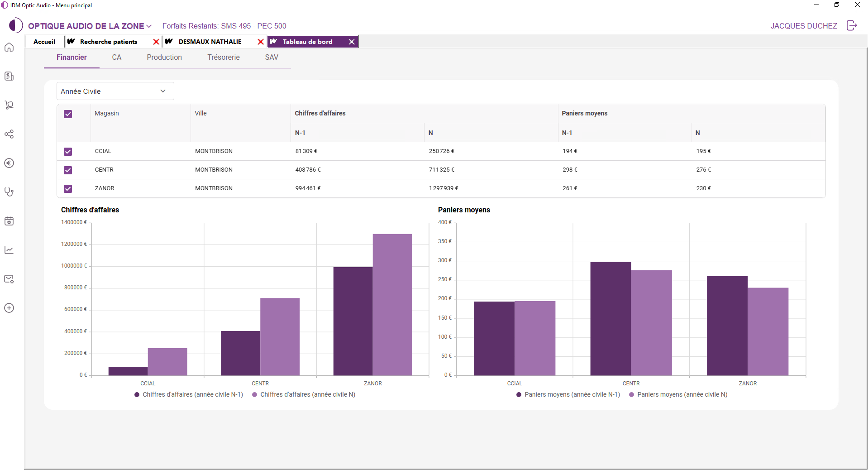Uncheck the CCIAL store checkbox
868x470 pixels.
pyautogui.click(x=67, y=152)
